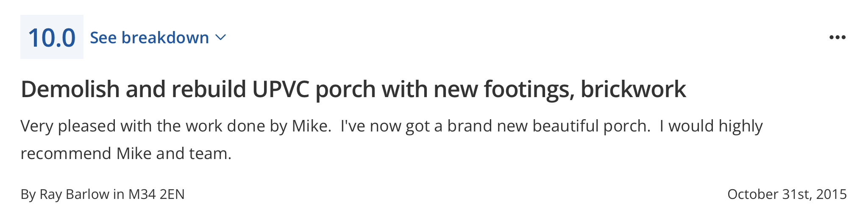Screen dimensions: 868x218
Task: Select the 10.0 rating score badge
Action: [x=52, y=37]
